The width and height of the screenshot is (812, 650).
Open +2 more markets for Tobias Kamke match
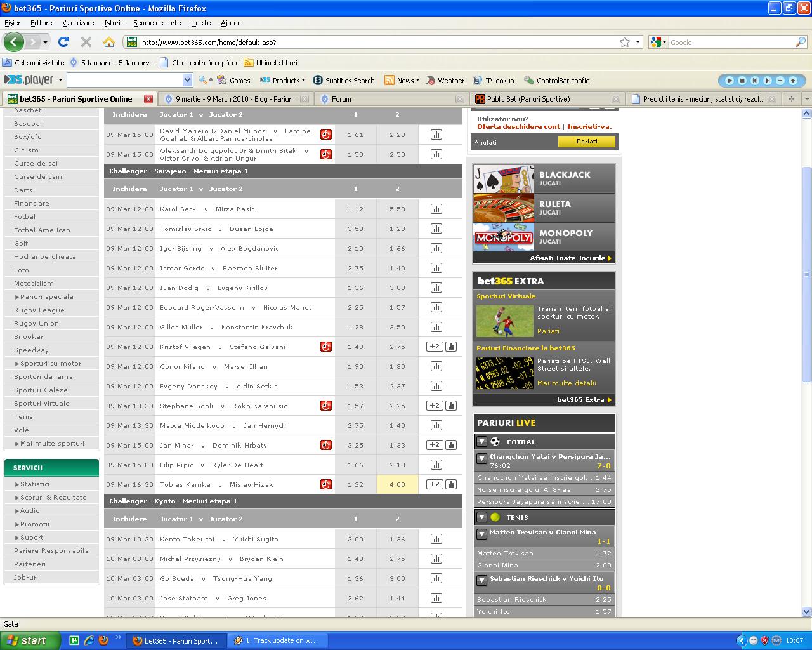[x=435, y=484]
